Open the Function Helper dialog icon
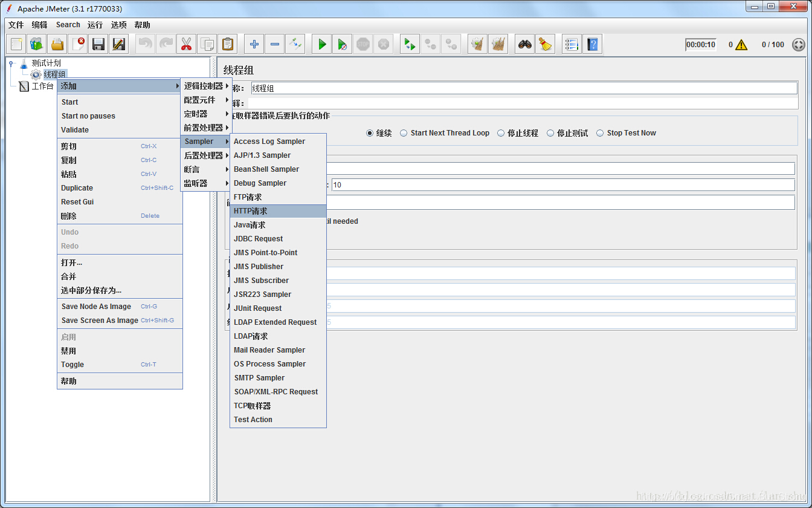Screen dimensions: 812x508 click(x=572, y=44)
